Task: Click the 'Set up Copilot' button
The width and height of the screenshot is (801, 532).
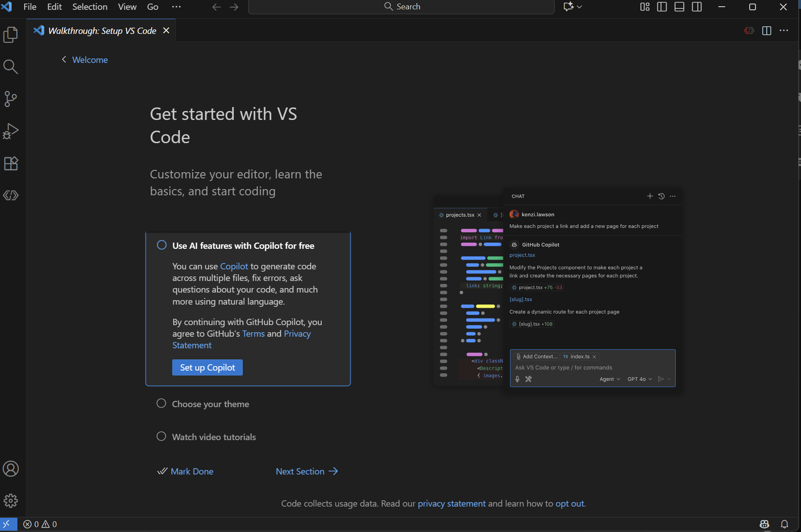Action: (207, 367)
